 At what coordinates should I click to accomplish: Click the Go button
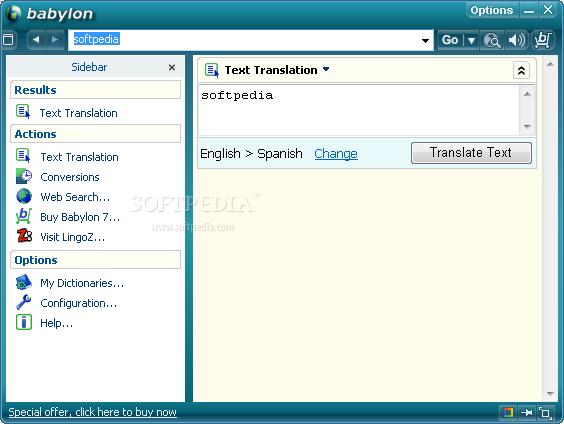pos(450,40)
